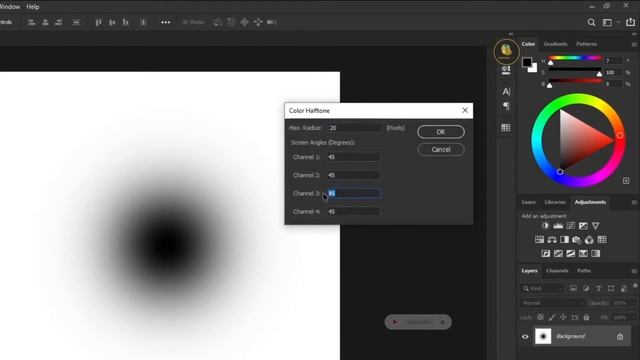The height and width of the screenshot is (360, 640).
Task: Open the Fill slider dropdown arrow
Action: (633, 317)
